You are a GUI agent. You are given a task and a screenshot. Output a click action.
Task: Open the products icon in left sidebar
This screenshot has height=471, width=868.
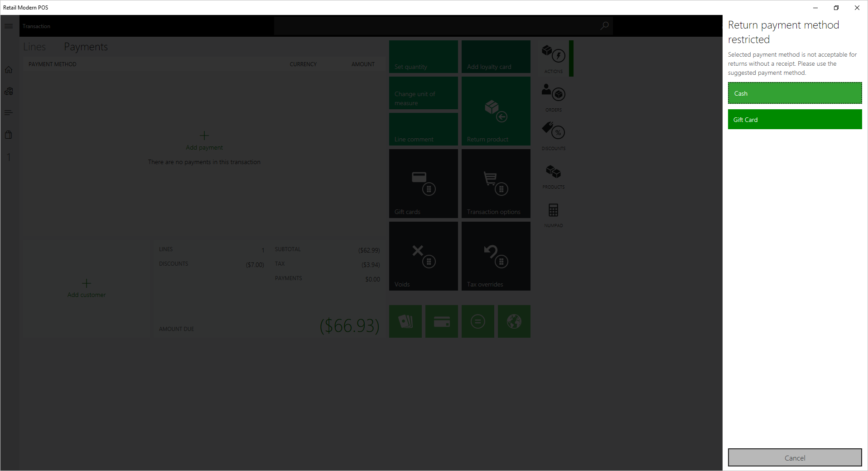pyautogui.click(x=9, y=91)
